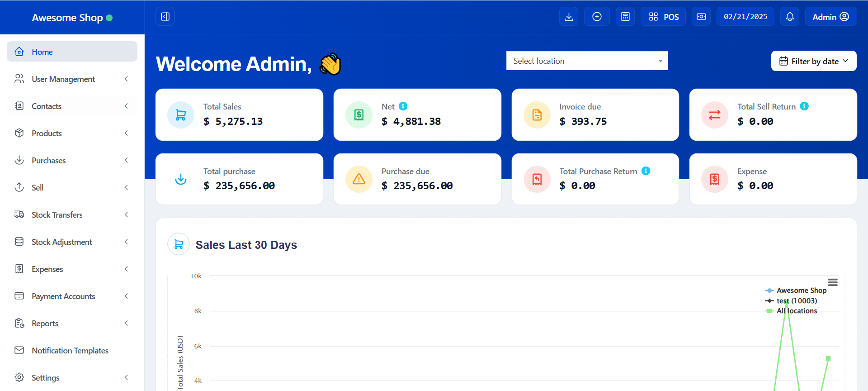
Task: Click the plus circle icon in header
Action: 597,17
